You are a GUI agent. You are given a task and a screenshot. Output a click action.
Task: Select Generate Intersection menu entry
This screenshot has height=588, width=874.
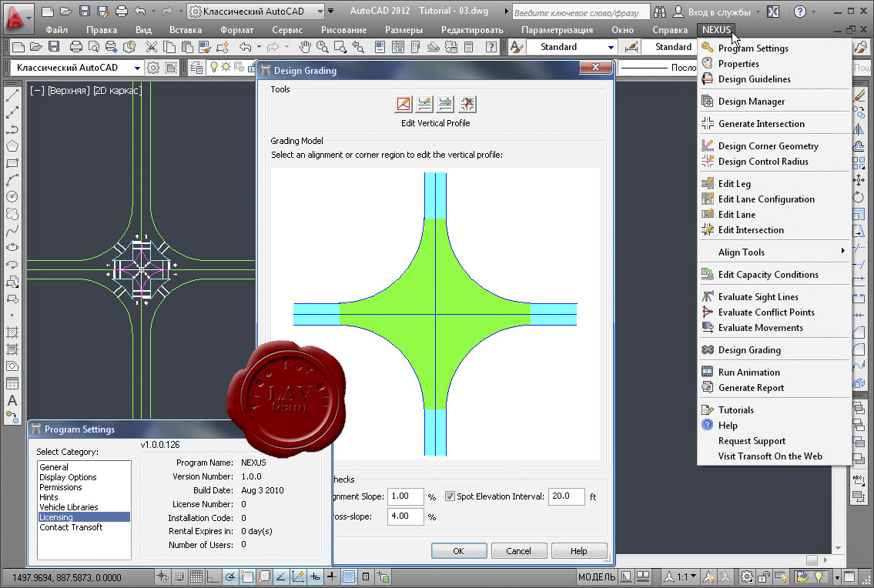point(774,124)
